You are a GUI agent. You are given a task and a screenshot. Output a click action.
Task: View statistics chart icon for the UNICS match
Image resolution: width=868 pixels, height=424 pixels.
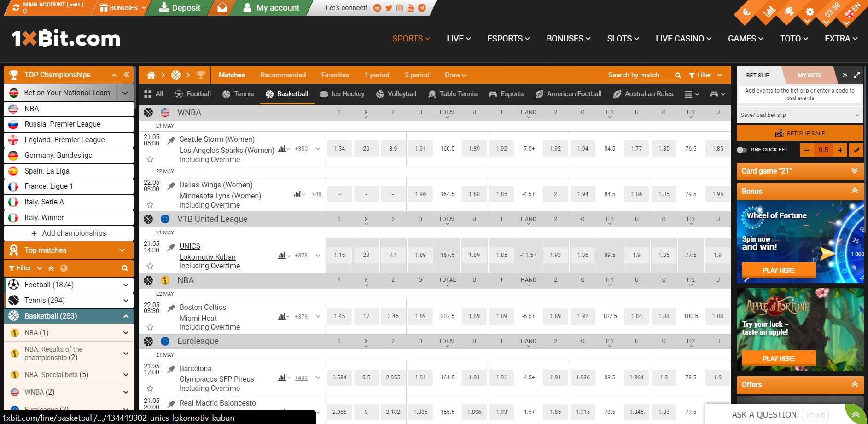[x=281, y=255]
